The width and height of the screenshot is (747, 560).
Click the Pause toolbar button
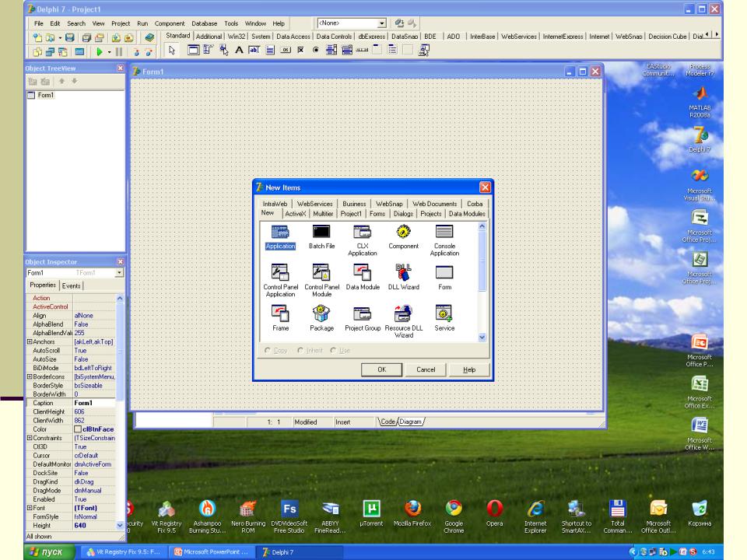[118, 51]
